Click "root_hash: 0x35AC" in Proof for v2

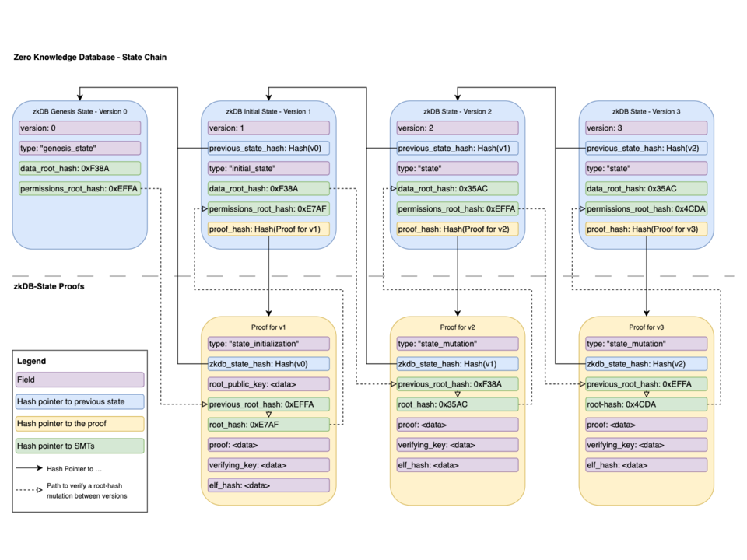[458, 404]
